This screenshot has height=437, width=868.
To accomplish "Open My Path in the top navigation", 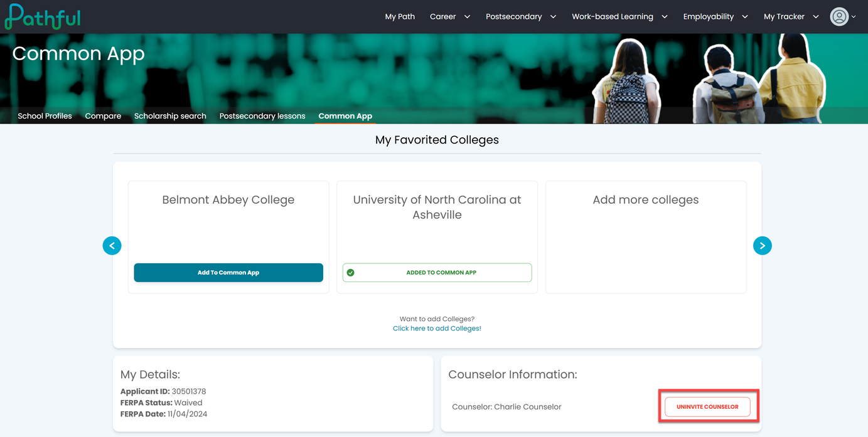I will tap(400, 17).
